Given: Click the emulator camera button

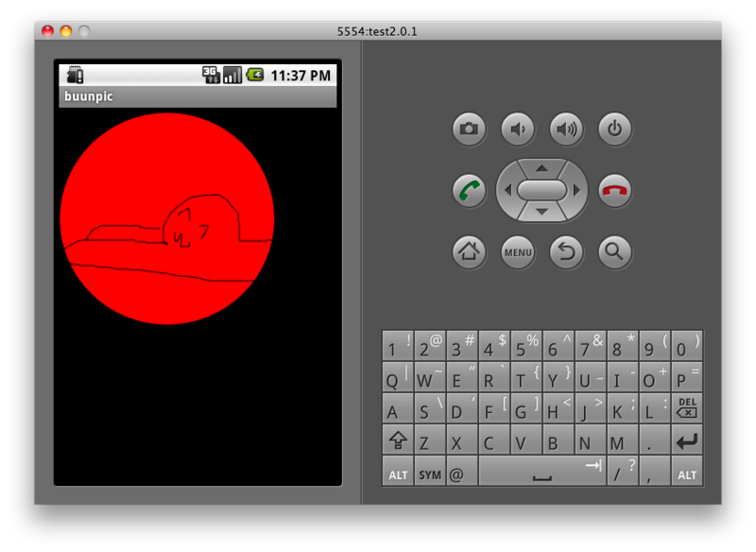Looking at the screenshot, I should pyautogui.click(x=469, y=129).
